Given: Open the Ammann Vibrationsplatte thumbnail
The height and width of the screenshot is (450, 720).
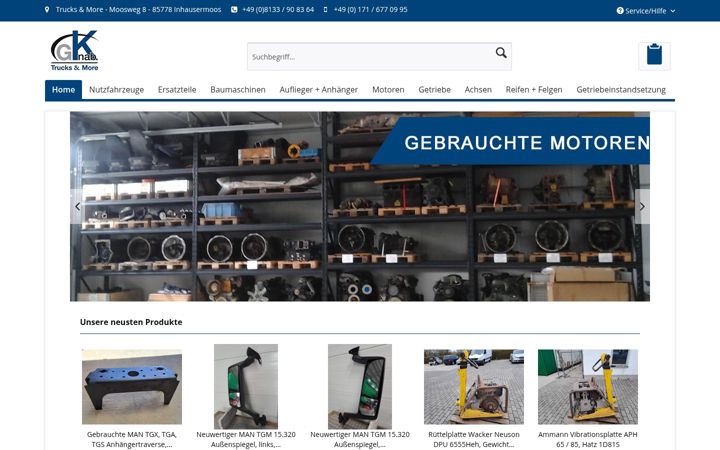Looking at the screenshot, I should (x=588, y=387).
